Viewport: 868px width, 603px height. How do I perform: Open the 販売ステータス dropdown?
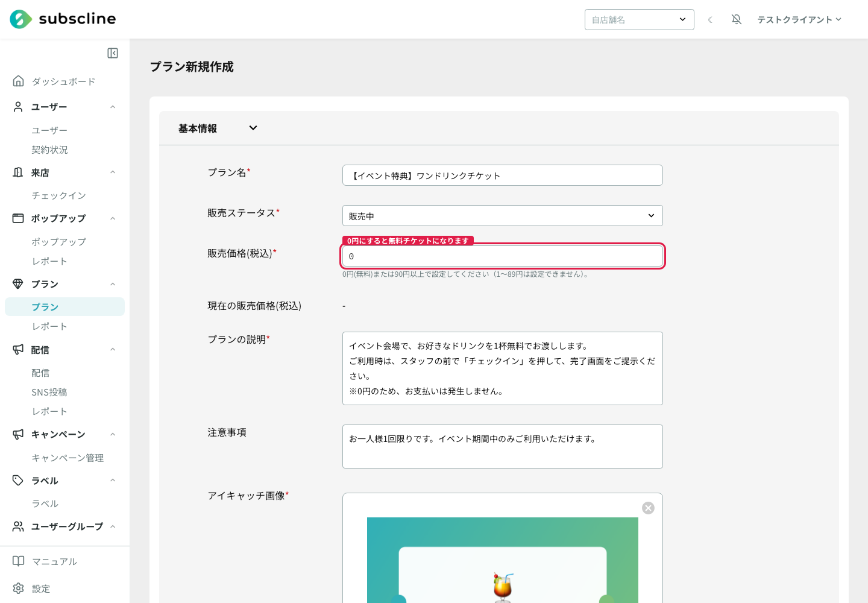(503, 215)
